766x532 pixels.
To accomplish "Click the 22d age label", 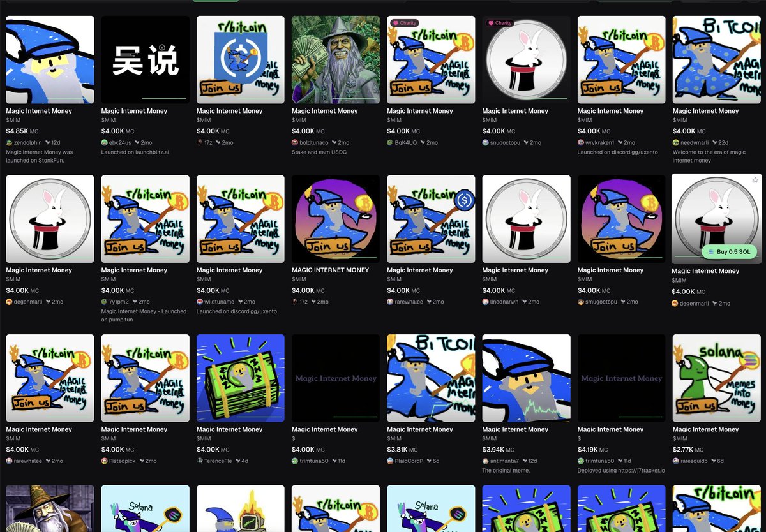I will [x=724, y=143].
